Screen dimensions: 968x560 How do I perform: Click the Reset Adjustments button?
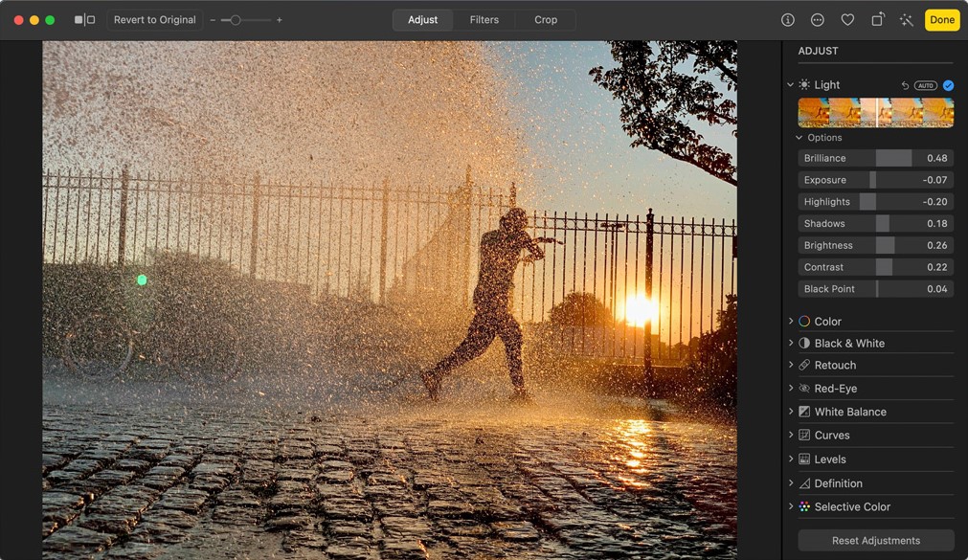point(875,541)
